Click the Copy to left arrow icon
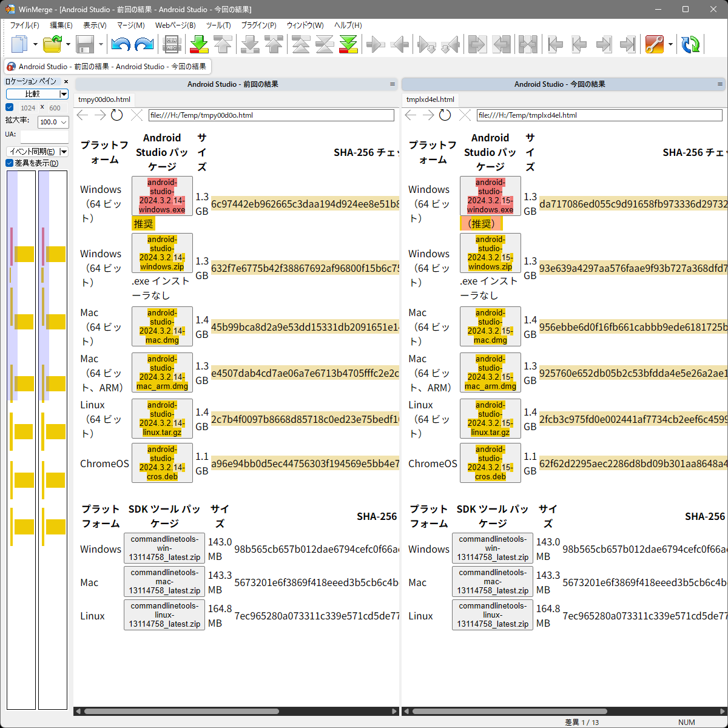 (400, 44)
